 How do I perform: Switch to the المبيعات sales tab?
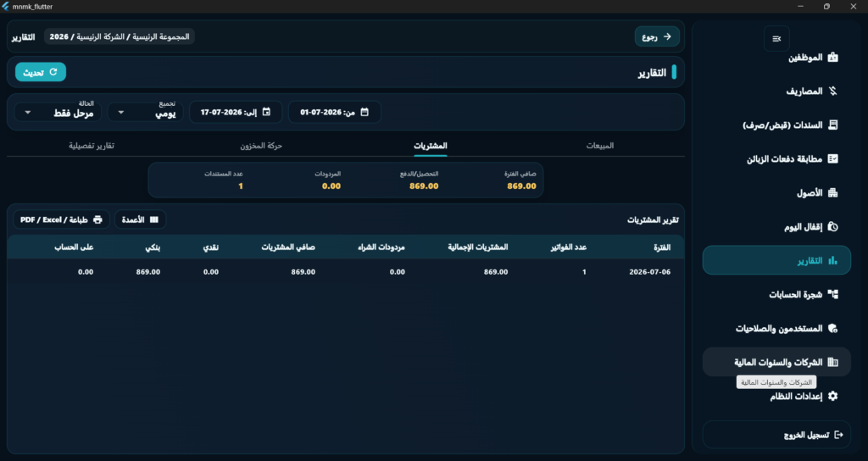pyautogui.click(x=600, y=146)
